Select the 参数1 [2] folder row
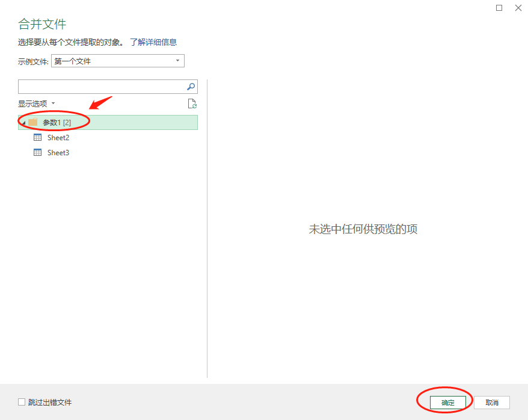Viewport: 528px width, 420px height. point(108,122)
